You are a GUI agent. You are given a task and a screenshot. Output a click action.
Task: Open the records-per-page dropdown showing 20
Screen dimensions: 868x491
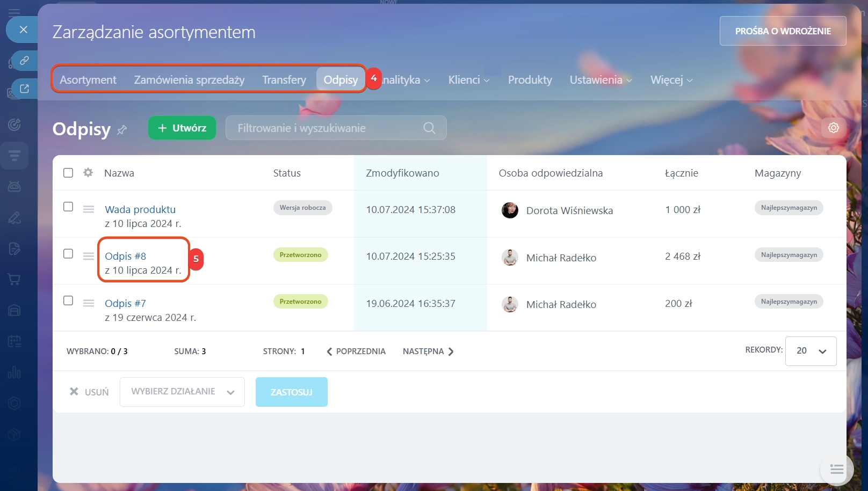pos(811,351)
